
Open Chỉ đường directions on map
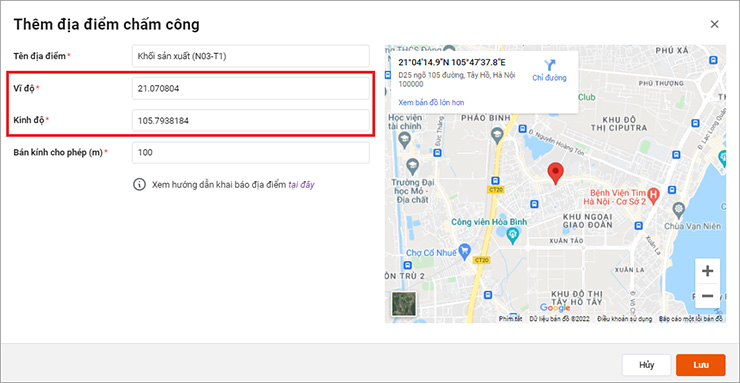(549, 71)
